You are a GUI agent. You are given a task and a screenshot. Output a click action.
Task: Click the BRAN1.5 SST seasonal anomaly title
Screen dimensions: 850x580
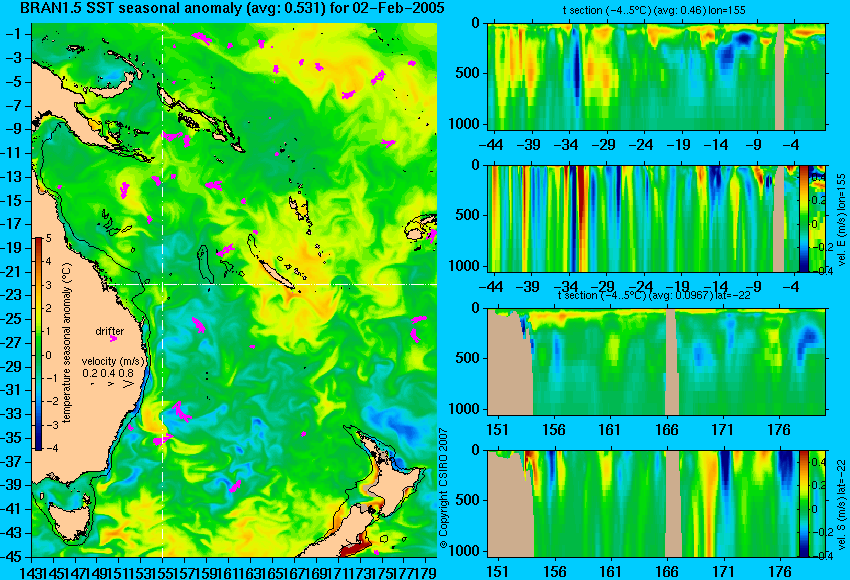pyautogui.click(x=231, y=8)
